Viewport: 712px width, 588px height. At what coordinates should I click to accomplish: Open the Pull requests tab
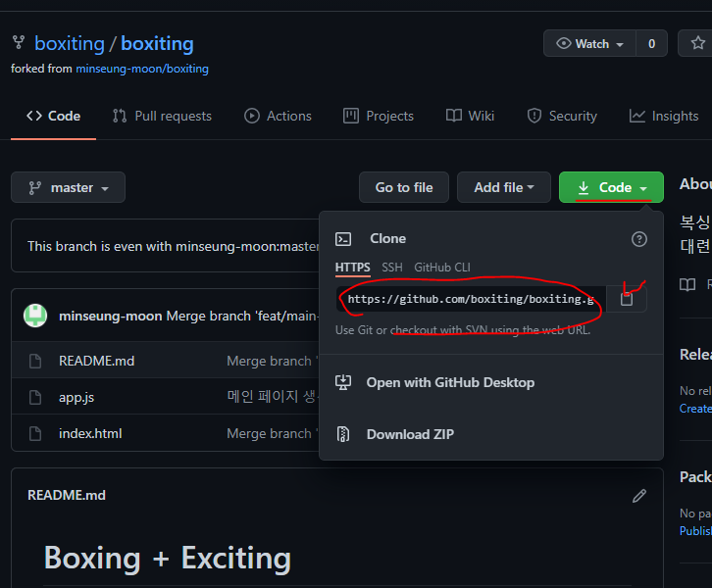162,117
